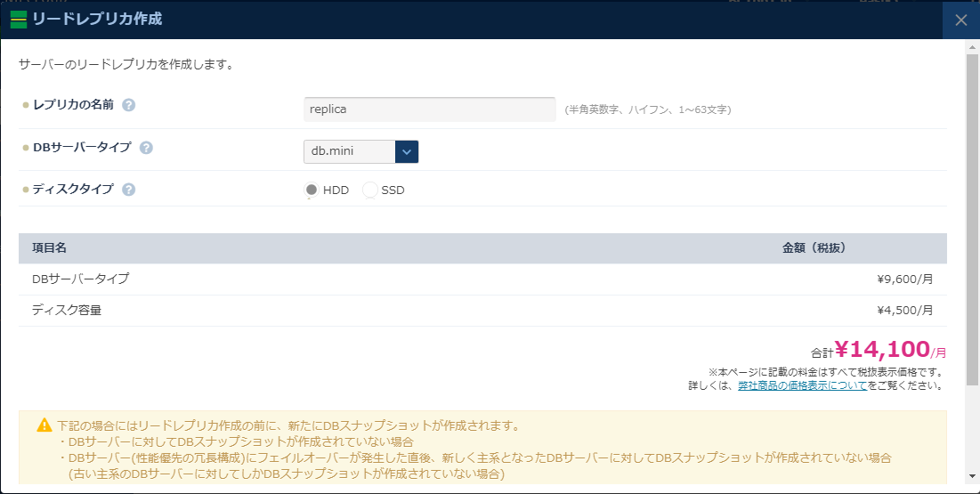Click the help icon beside レプリカの名前
Screen dimensions: 980x494
tap(129, 105)
